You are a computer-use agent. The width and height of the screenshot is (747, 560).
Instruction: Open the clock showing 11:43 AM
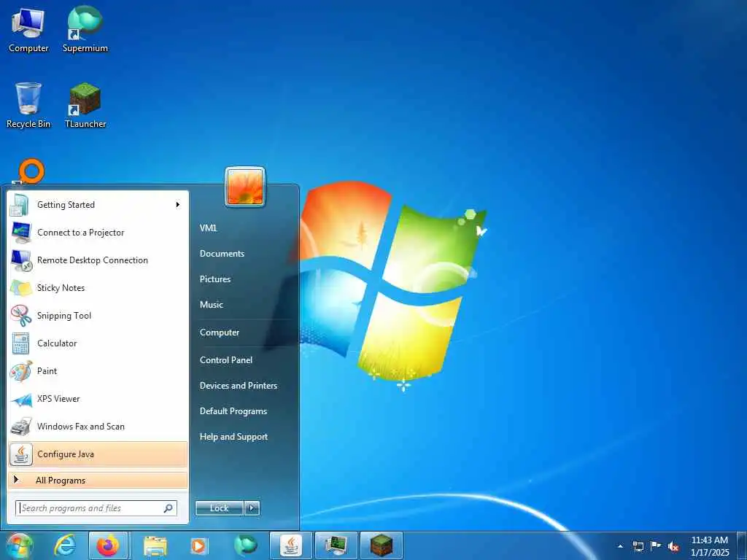point(710,546)
